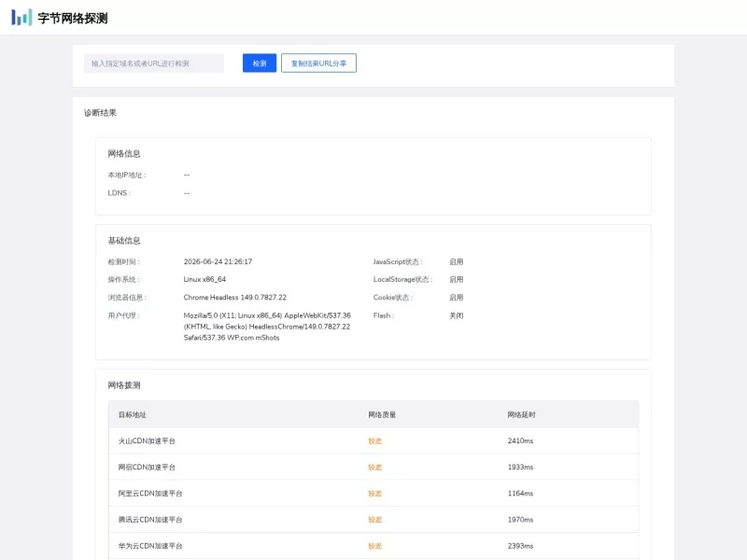The height and width of the screenshot is (560, 747).
Task: Copy result link via 复制结果URL分享 button
Action: (318, 63)
